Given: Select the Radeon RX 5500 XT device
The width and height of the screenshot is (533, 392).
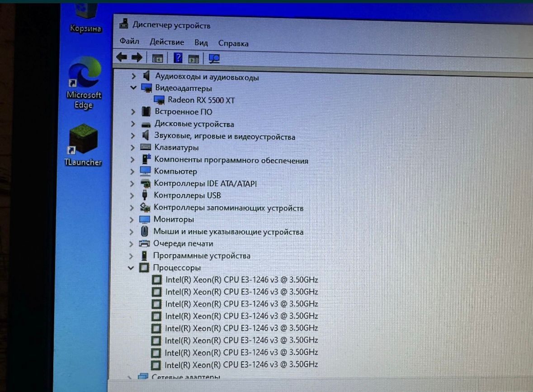Looking at the screenshot, I should point(201,100).
